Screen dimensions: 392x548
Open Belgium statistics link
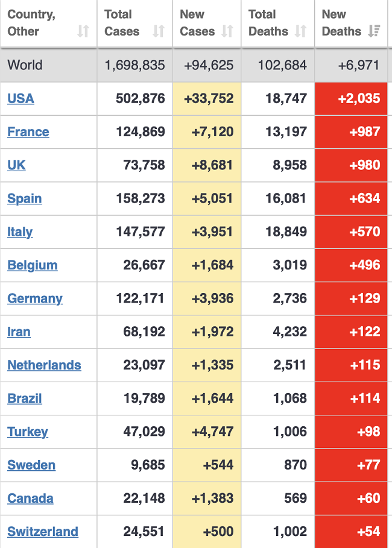33,265
